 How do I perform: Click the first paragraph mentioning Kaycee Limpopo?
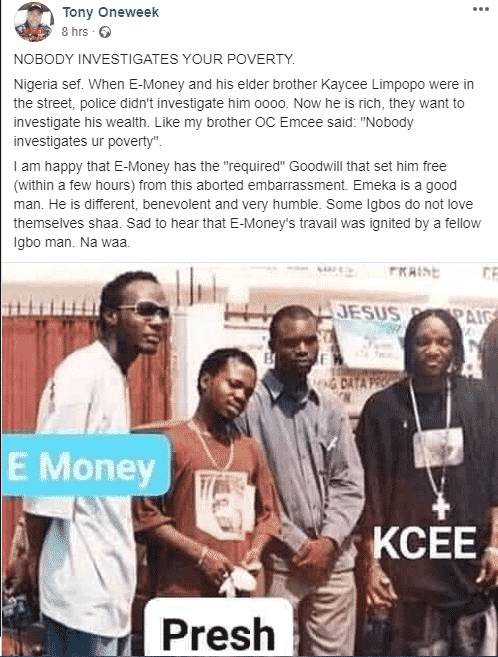(244, 113)
